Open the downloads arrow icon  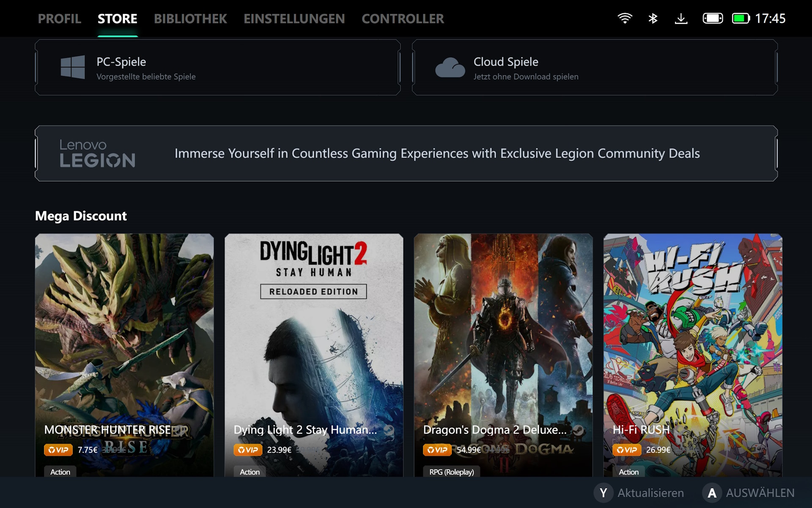click(x=681, y=18)
